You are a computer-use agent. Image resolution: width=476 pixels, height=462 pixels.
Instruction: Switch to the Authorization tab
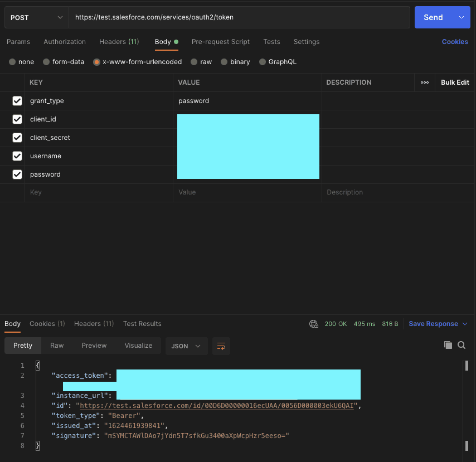pyautogui.click(x=65, y=42)
